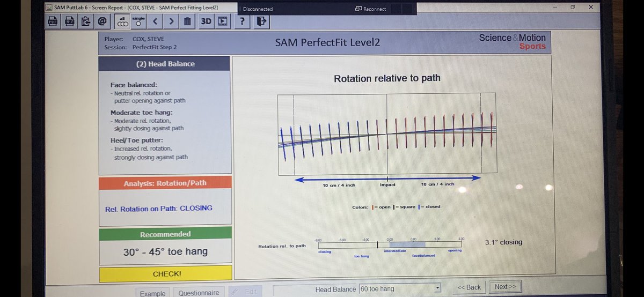Click the 'intermediate' scale label
Screen dimensions: 644x297
[x=394, y=250]
